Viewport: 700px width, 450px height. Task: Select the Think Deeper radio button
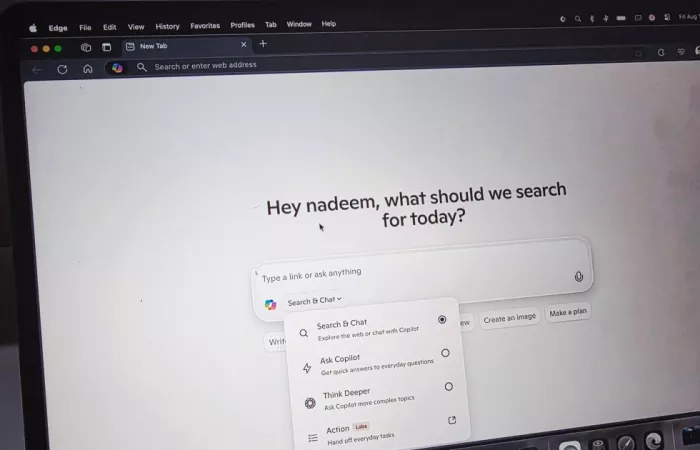pyautogui.click(x=448, y=386)
